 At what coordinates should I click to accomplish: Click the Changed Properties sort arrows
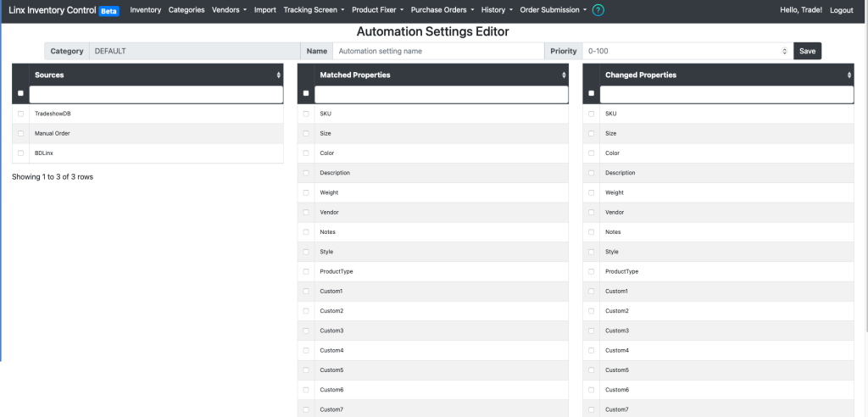(849, 75)
